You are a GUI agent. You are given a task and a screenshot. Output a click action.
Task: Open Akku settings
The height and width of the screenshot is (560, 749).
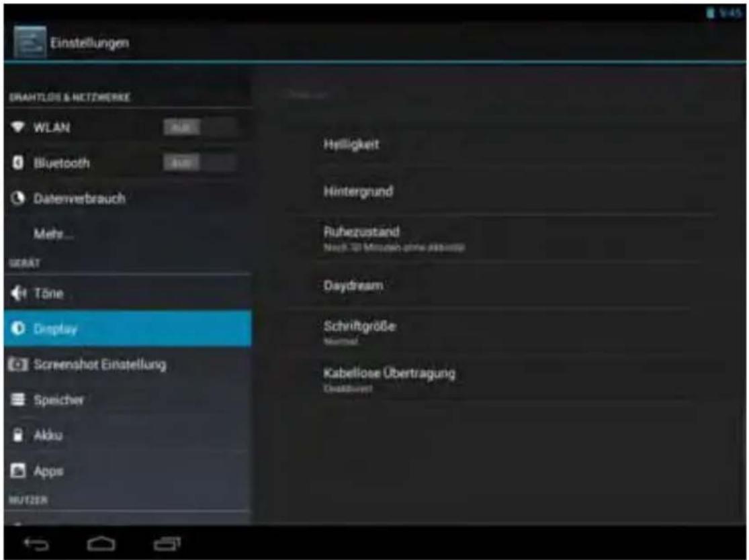pyautogui.click(x=128, y=435)
